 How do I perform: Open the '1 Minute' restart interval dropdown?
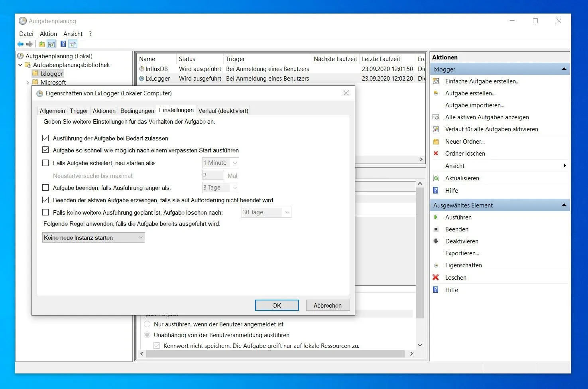[220, 163]
